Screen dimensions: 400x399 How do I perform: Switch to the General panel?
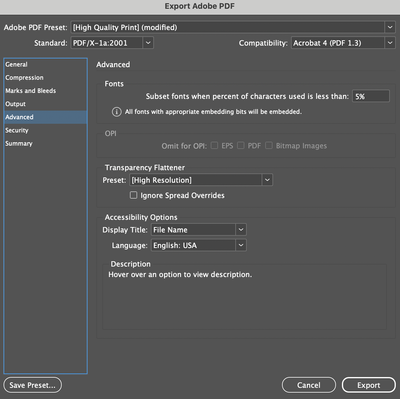46,64
